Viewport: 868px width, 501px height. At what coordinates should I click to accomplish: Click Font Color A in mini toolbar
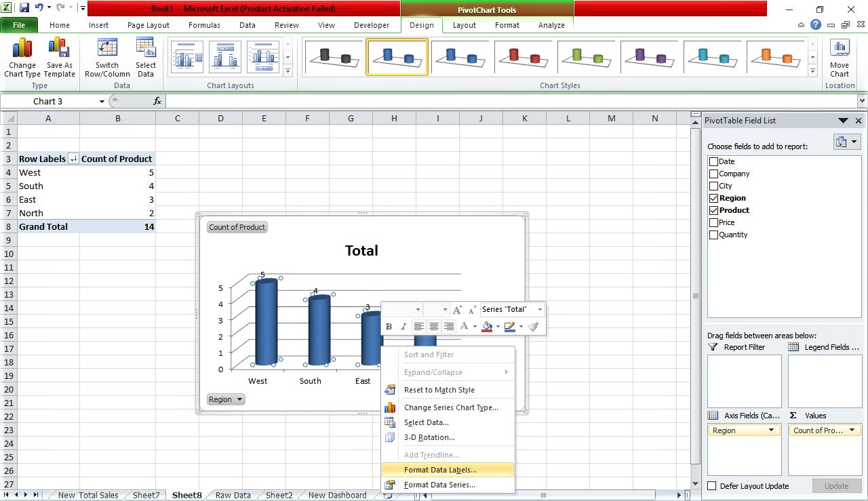(x=465, y=326)
